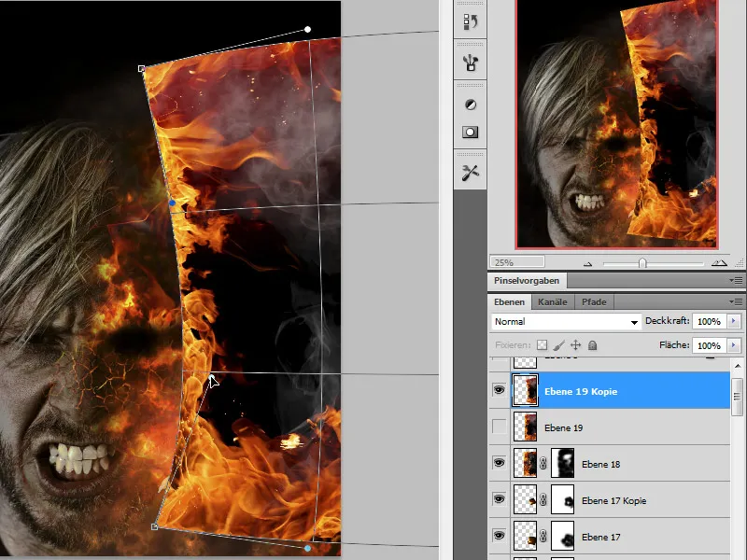
Task: Click the Ebene 19 Kopie layer name
Action: tap(581, 391)
